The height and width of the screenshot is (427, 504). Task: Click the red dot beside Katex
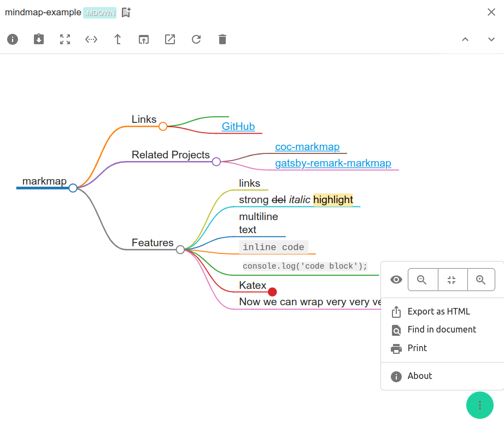click(272, 292)
